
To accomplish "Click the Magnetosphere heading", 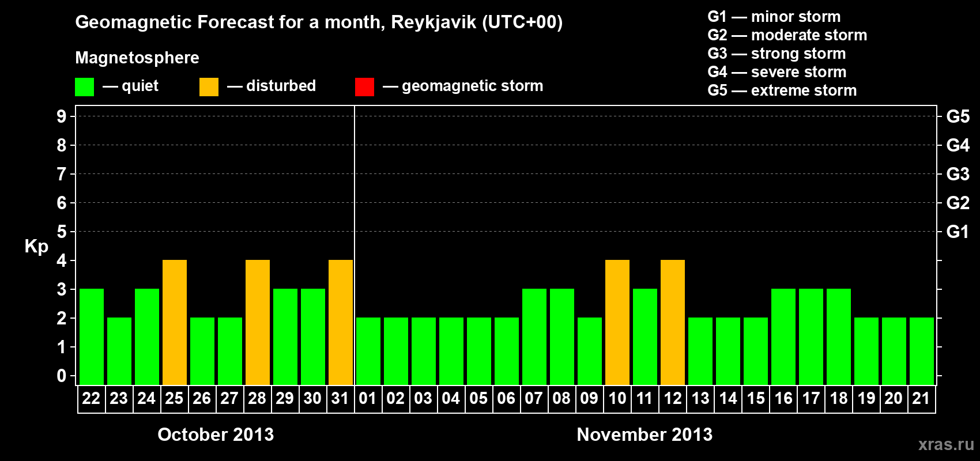I will 137,58.
